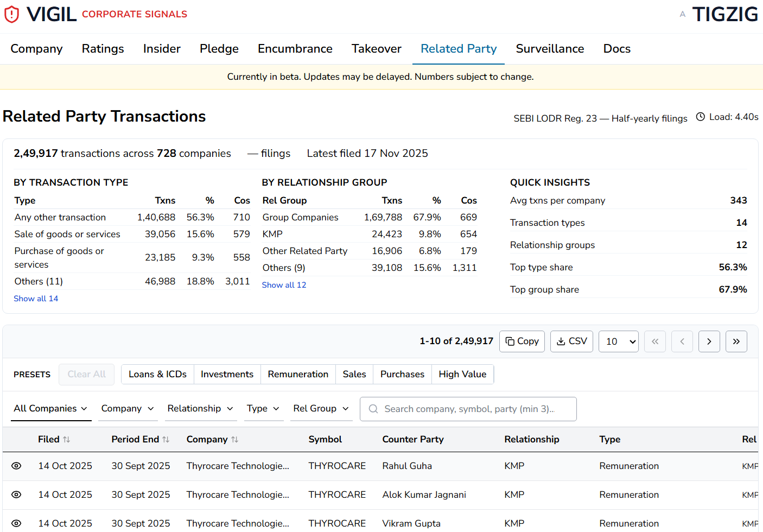Apply the Purchases preset
The height and width of the screenshot is (532, 763).
tap(403, 375)
